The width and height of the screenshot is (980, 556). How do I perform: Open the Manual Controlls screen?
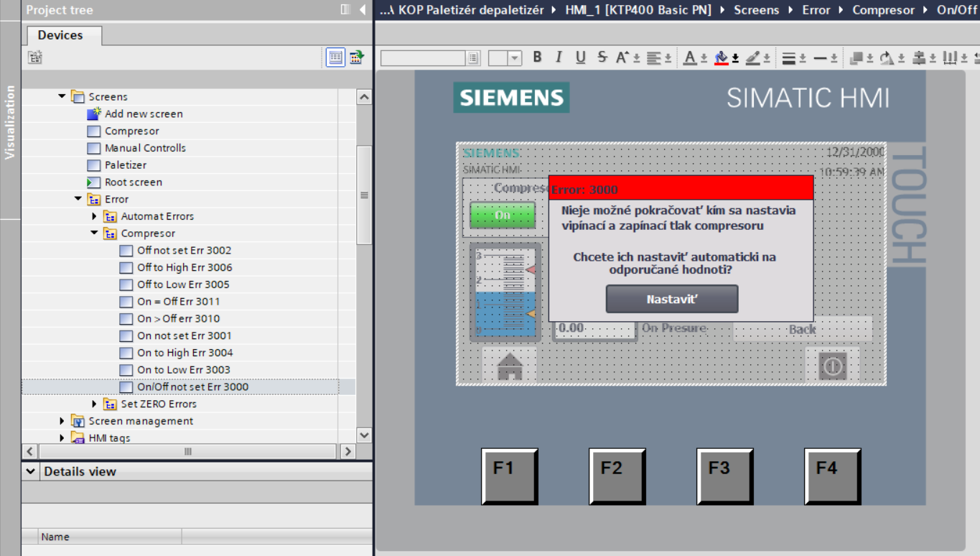point(145,148)
